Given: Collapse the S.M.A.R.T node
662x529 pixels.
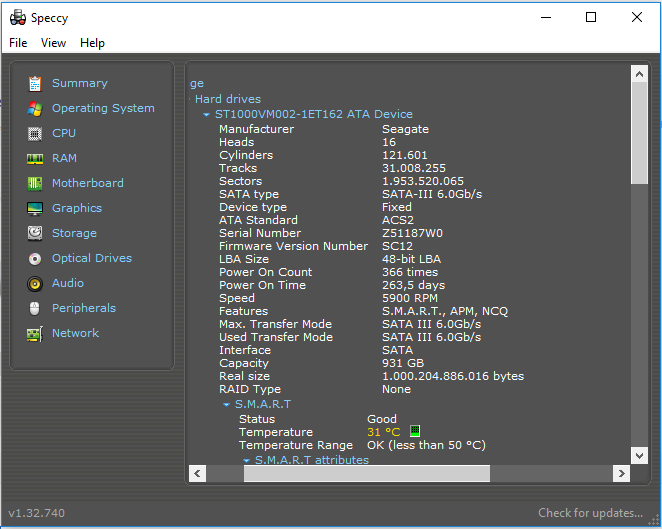Looking at the screenshot, I should coord(226,404).
